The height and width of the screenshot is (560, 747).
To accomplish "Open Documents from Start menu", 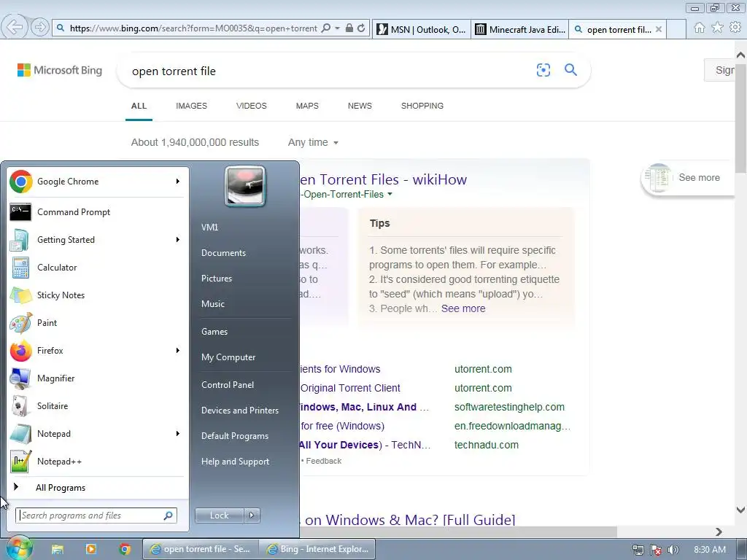I will point(223,253).
